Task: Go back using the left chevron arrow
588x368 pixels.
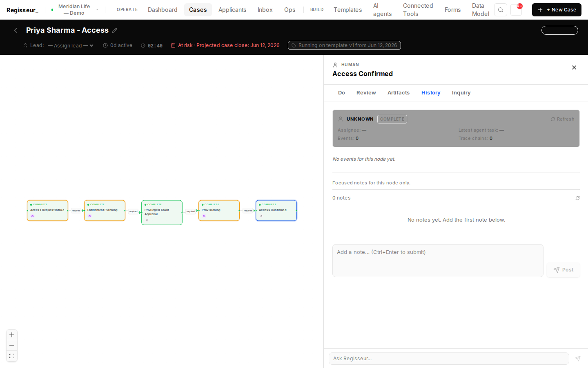Action: [16, 30]
